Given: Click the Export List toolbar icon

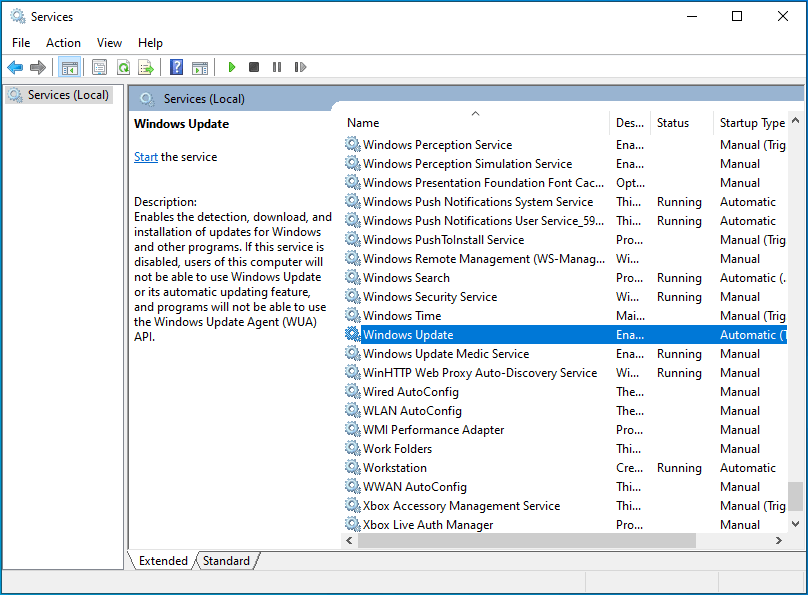Looking at the screenshot, I should coord(146,67).
